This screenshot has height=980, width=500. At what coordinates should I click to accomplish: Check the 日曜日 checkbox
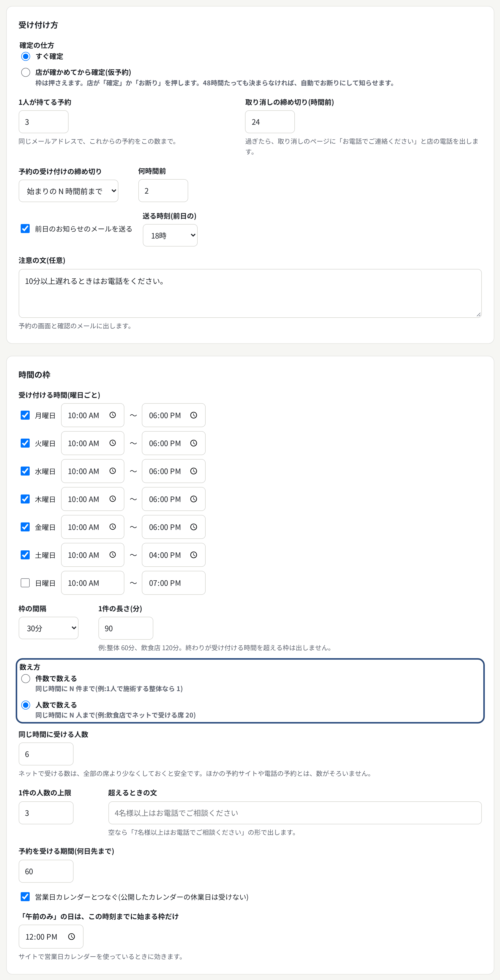25,583
